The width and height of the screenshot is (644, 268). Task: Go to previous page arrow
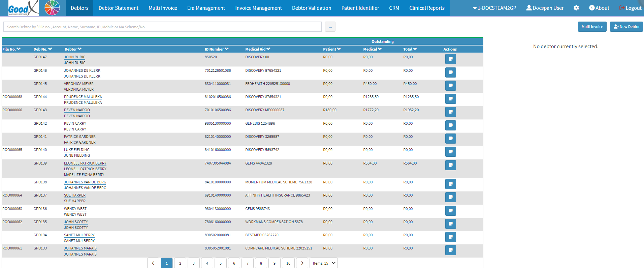pos(153,263)
